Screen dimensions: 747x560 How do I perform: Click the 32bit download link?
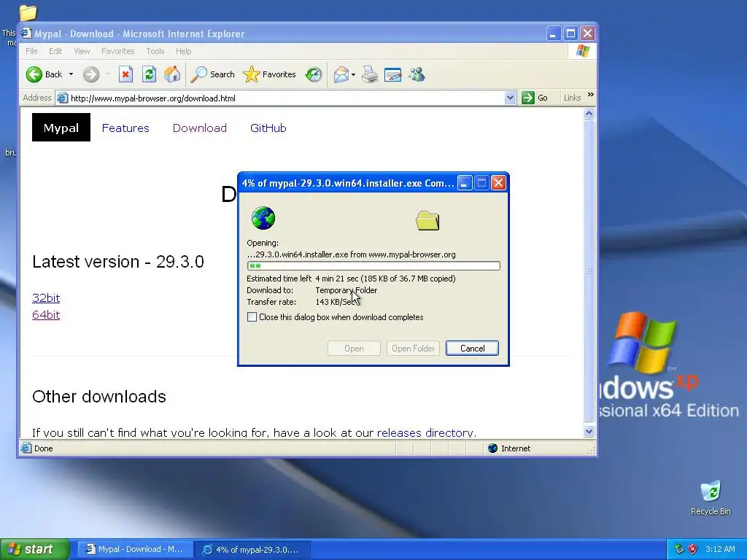click(46, 297)
